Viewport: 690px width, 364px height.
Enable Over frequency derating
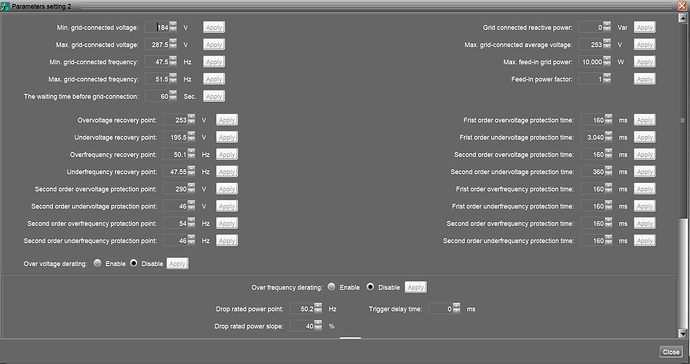(x=332, y=287)
